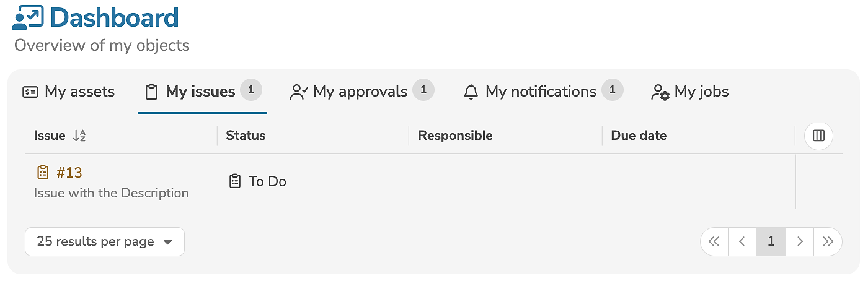
Task: Click the column chooser icon button
Action: (818, 136)
